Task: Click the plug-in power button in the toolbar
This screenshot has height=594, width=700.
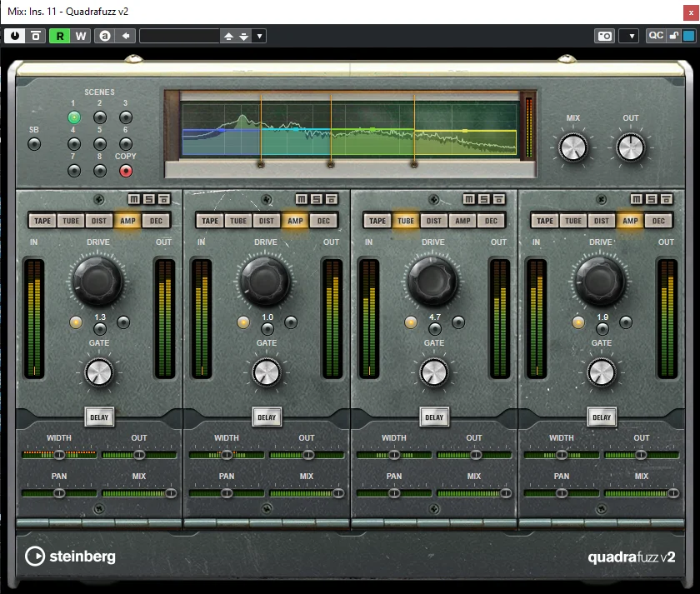Action: click(x=15, y=36)
